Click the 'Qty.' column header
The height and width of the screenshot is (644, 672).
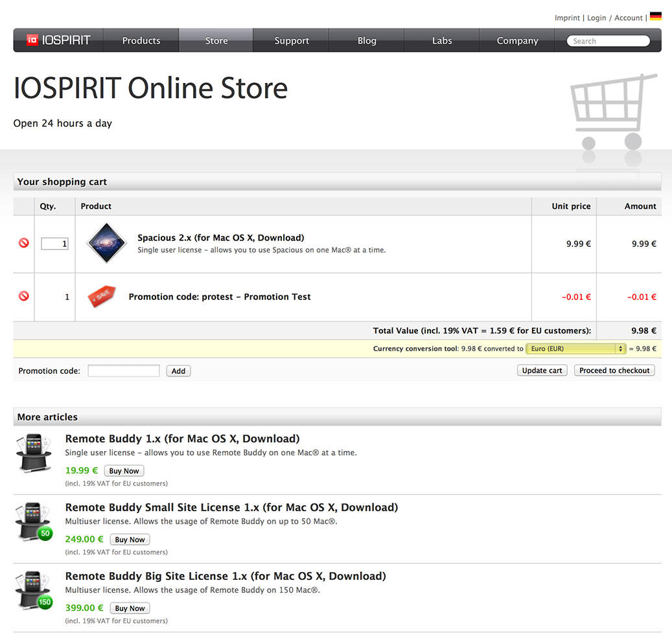click(47, 206)
